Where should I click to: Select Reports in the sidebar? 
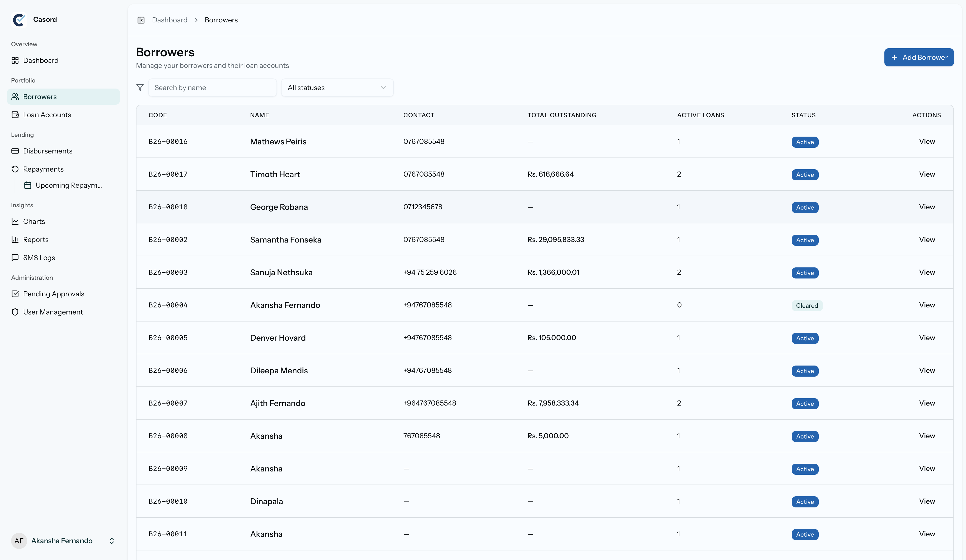click(x=36, y=240)
